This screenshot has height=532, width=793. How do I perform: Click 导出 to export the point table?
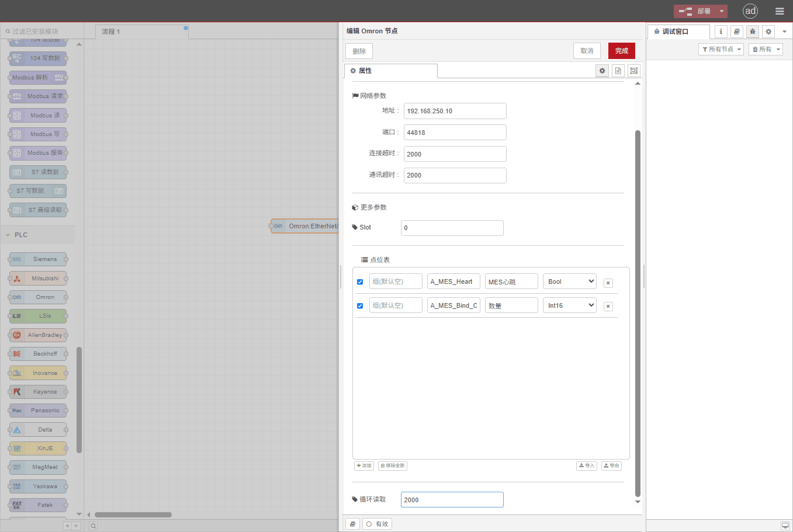[611, 465]
